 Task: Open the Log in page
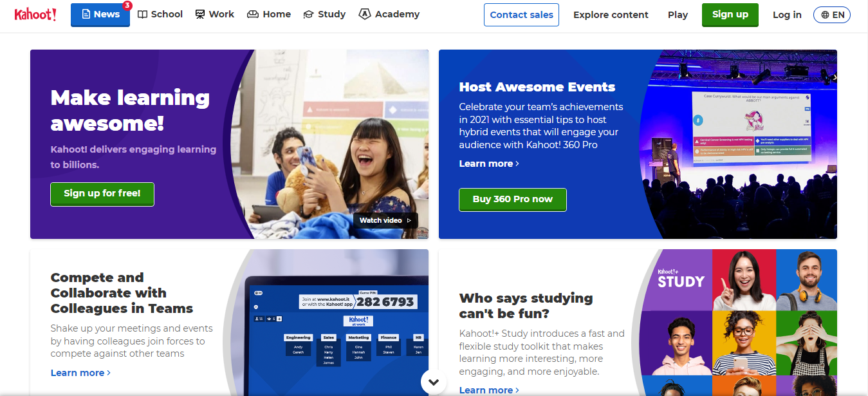pyautogui.click(x=787, y=15)
